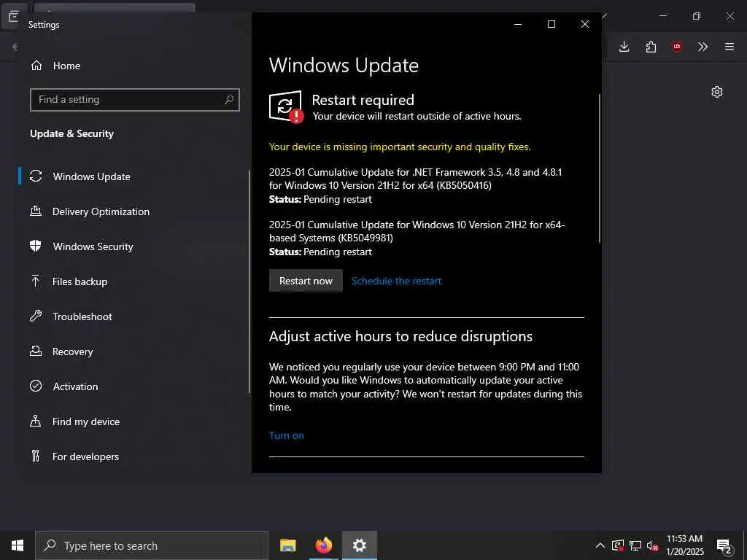Click the Firefox sidebar toggle icon
The height and width of the screenshot is (560, 747).
[x=13, y=16]
